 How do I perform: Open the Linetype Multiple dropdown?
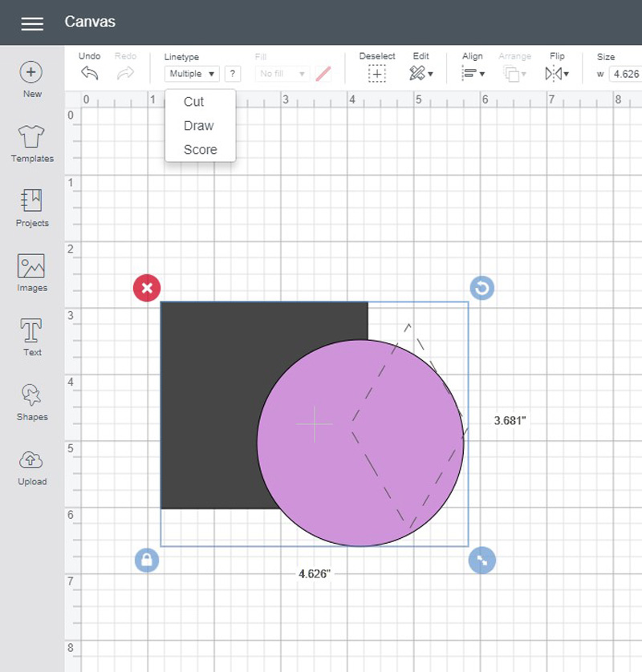[x=192, y=74]
